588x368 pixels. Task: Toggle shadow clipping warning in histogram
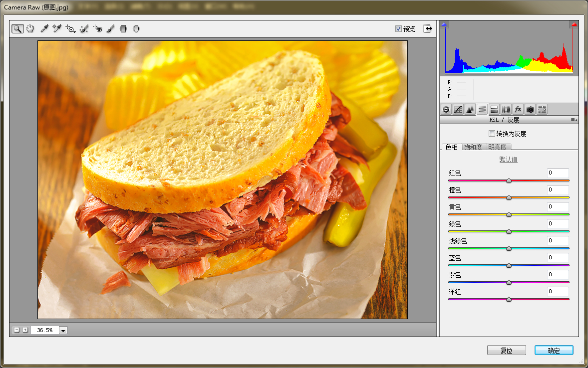point(444,24)
